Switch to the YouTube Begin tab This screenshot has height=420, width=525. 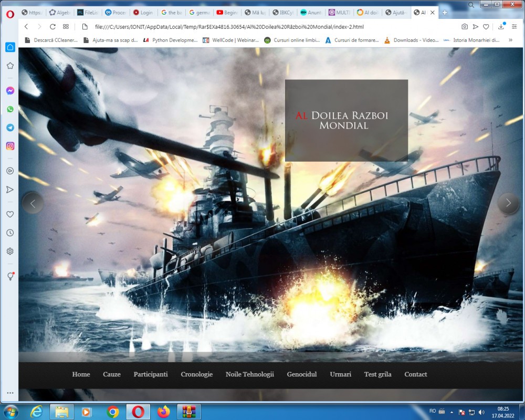227,13
